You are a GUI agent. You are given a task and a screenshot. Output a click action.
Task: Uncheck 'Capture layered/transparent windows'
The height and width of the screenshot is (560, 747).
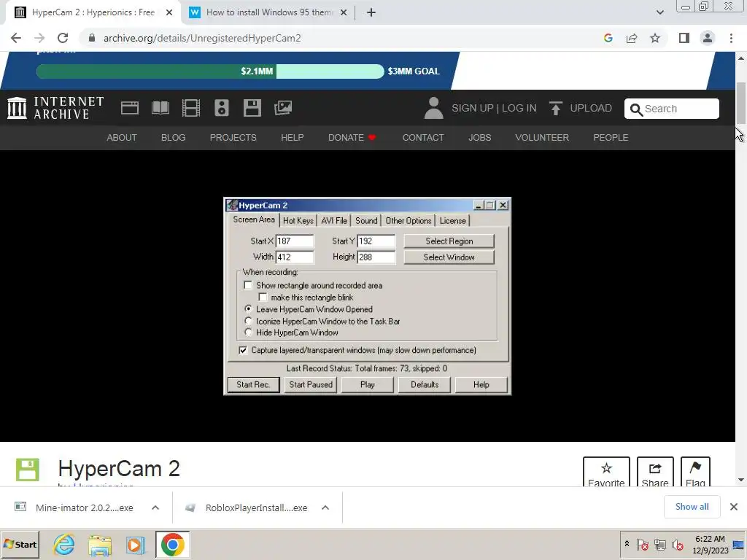[243, 350]
